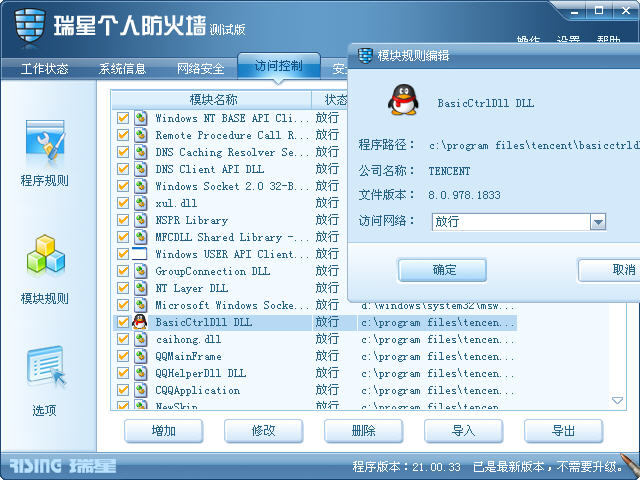Toggle NSPR Library checkbox
Image resolution: width=640 pixels, height=480 pixels.
[x=123, y=220]
